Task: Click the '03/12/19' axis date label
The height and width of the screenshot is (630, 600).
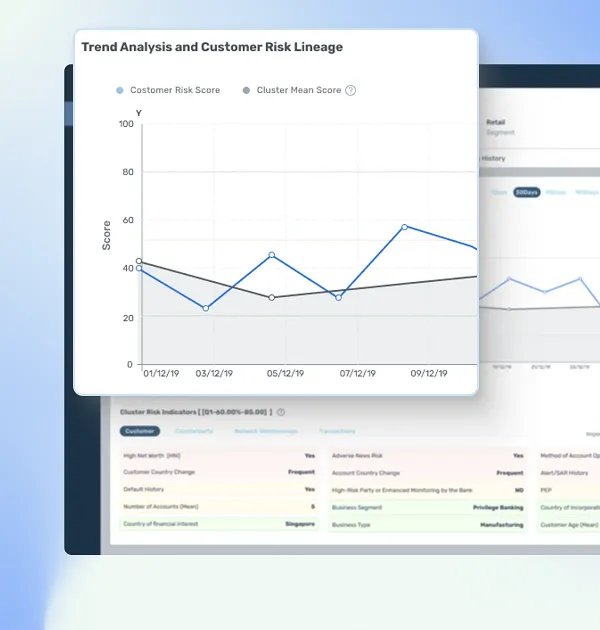Action: click(214, 374)
